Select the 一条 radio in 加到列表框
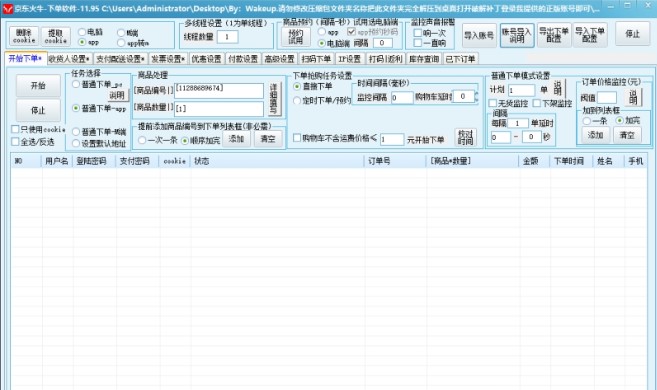657x390 pixels. (587, 121)
